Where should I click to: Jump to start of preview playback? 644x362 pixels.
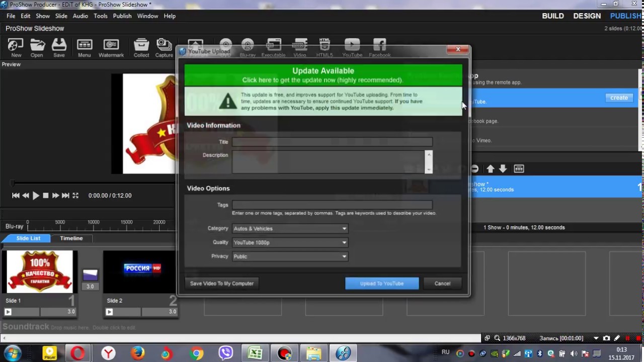(16, 196)
